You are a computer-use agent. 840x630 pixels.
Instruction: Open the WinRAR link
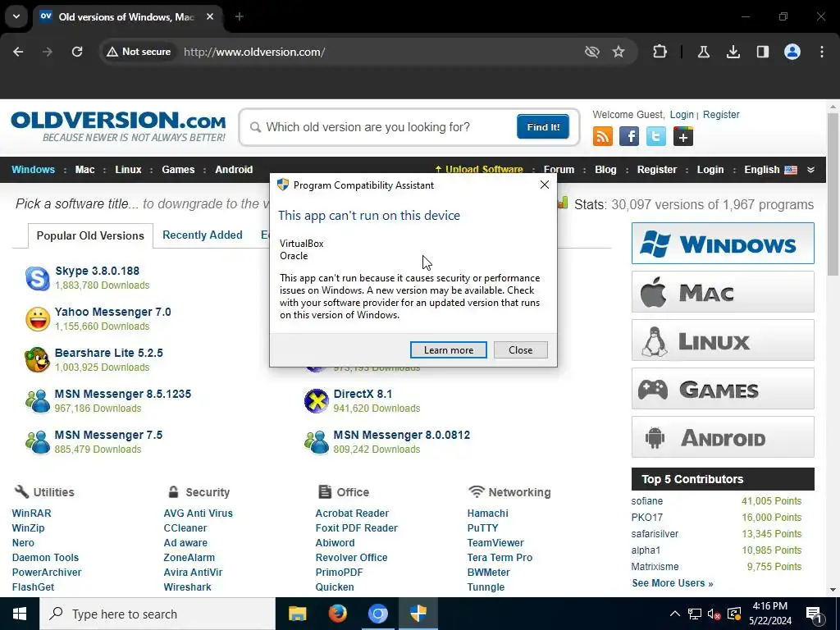[x=32, y=514]
